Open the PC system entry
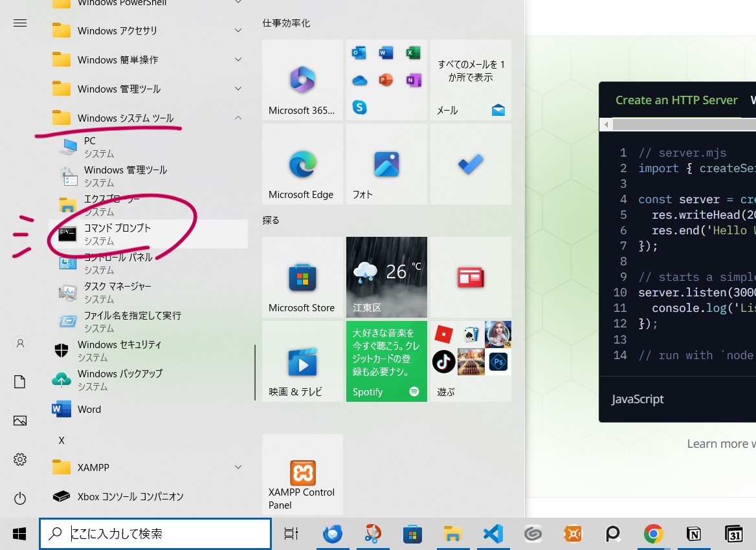The image size is (756, 550). (x=148, y=146)
